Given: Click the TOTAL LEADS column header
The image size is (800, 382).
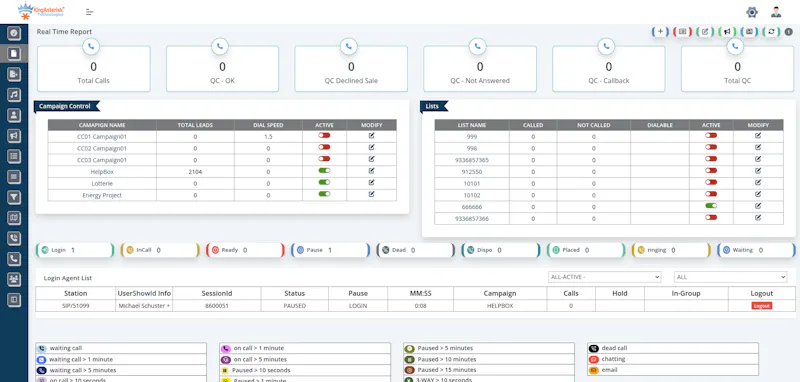Looking at the screenshot, I should coord(195,125).
